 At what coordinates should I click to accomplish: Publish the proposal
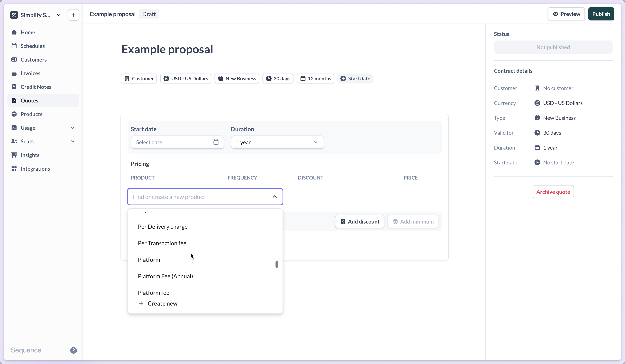(601, 14)
